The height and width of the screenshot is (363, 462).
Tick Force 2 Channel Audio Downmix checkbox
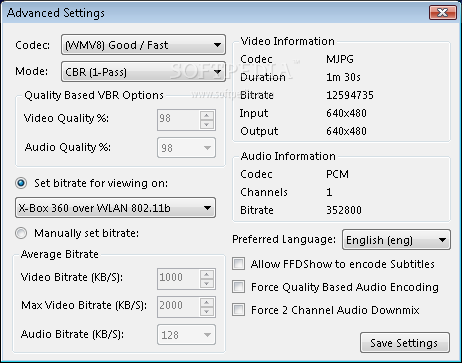tap(239, 310)
